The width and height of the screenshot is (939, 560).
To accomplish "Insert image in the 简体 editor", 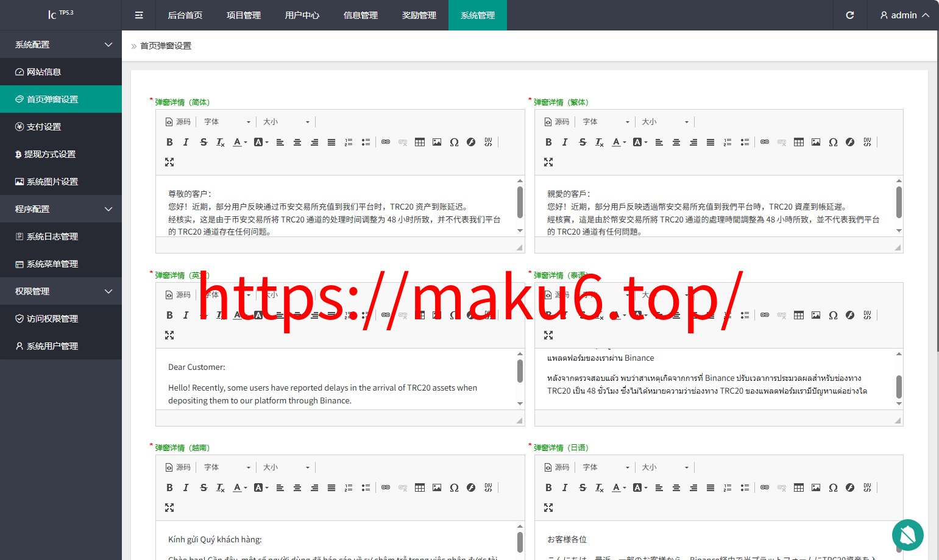I will [437, 142].
